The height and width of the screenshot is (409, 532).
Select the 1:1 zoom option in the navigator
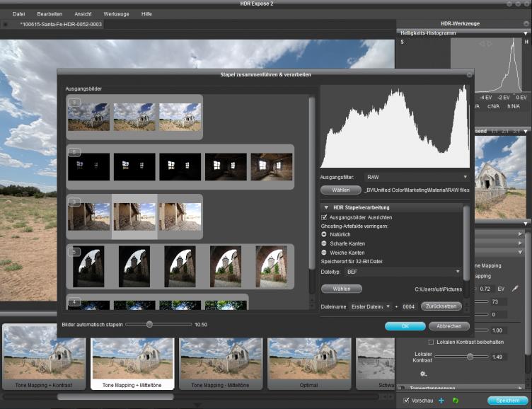pyautogui.click(x=496, y=132)
